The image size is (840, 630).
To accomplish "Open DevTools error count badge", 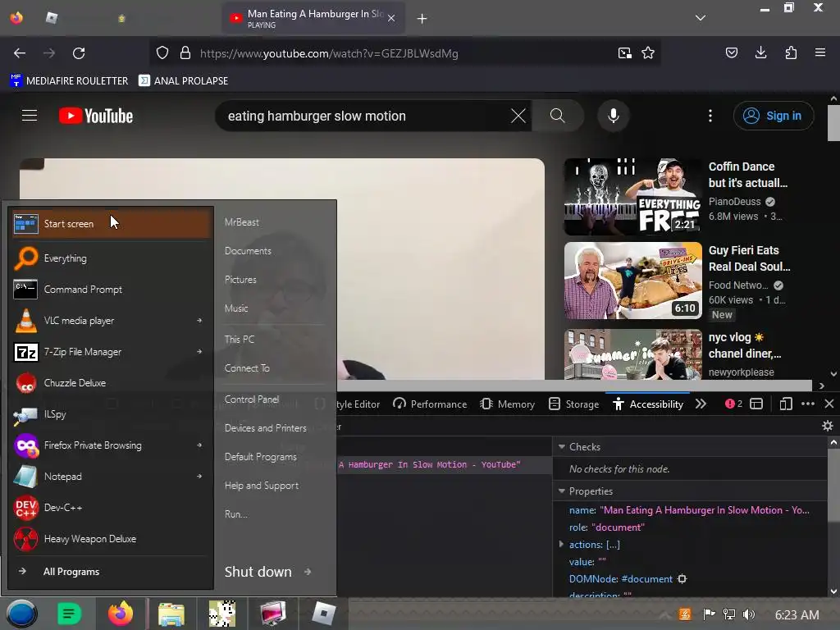I will point(733,404).
